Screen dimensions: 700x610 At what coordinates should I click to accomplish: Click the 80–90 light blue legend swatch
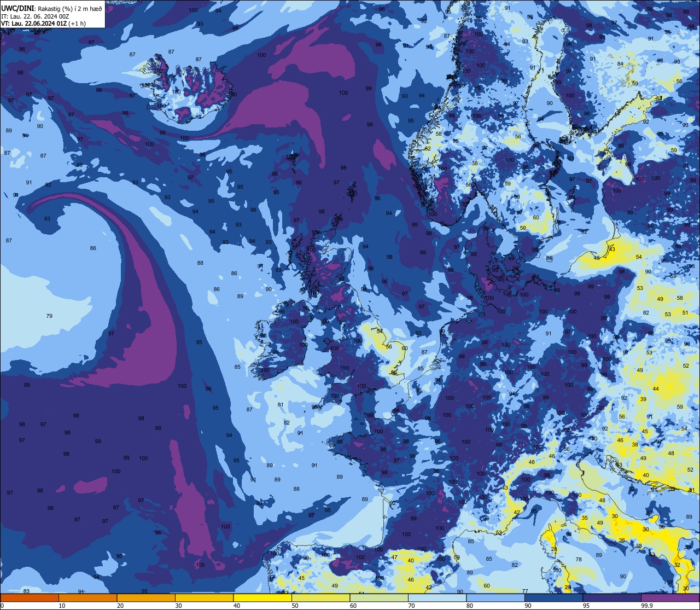[x=495, y=597]
